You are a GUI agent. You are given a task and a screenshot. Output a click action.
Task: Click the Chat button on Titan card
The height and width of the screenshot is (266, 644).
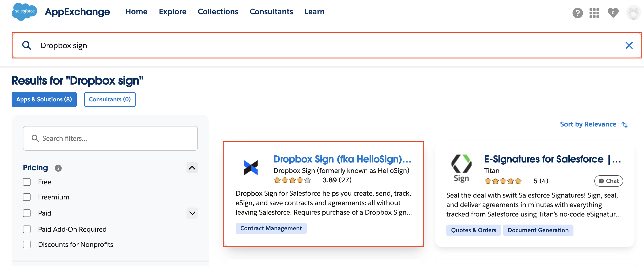pyautogui.click(x=608, y=181)
